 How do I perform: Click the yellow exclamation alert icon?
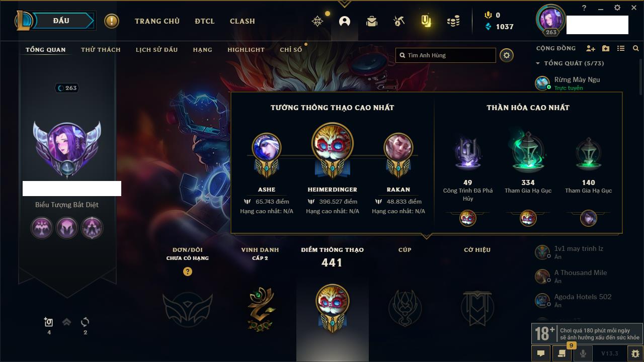click(x=112, y=21)
